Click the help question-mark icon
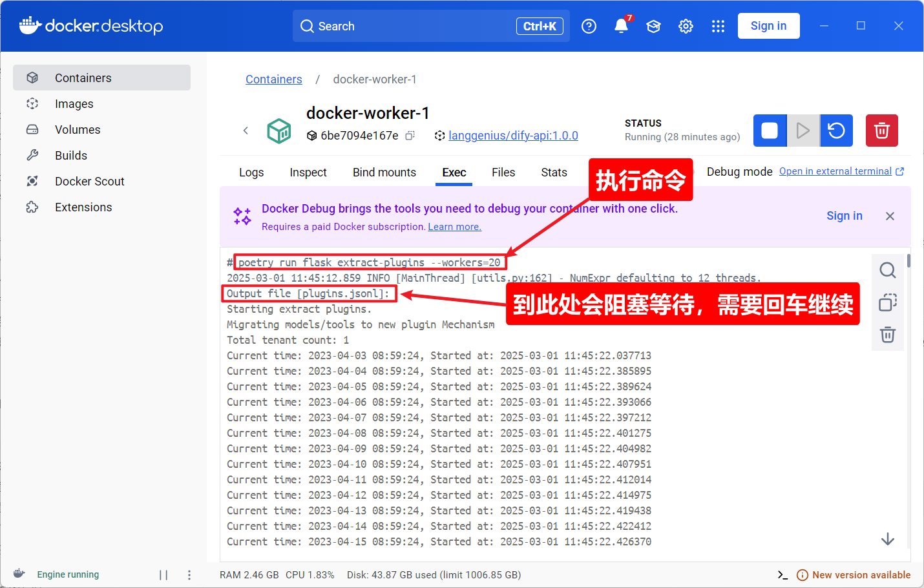 pyautogui.click(x=589, y=26)
